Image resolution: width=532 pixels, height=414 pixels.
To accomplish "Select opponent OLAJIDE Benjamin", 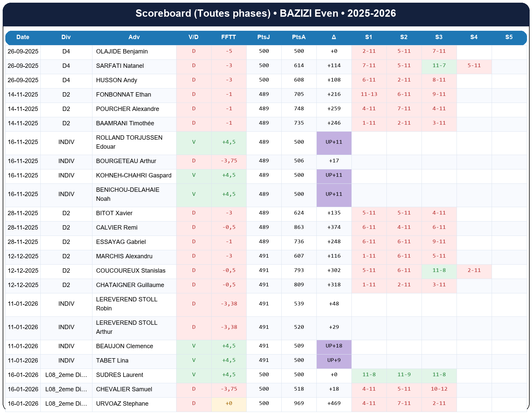I will pyautogui.click(x=122, y=51).
